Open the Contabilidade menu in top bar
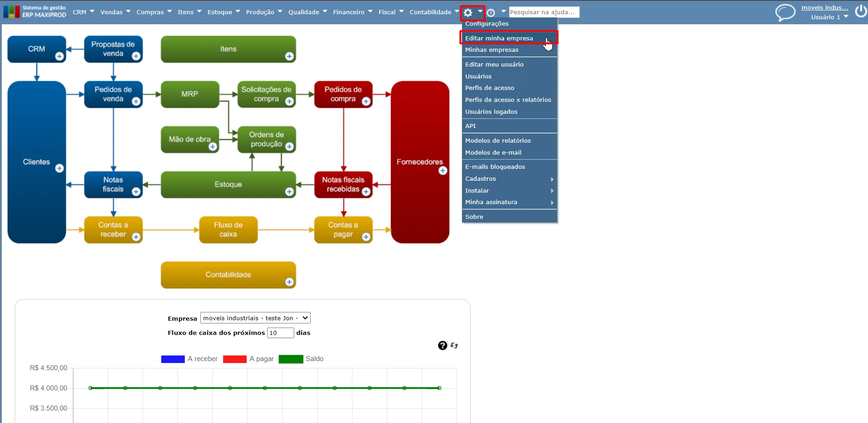This screenshot has height=423, width=868. point(434,12)
